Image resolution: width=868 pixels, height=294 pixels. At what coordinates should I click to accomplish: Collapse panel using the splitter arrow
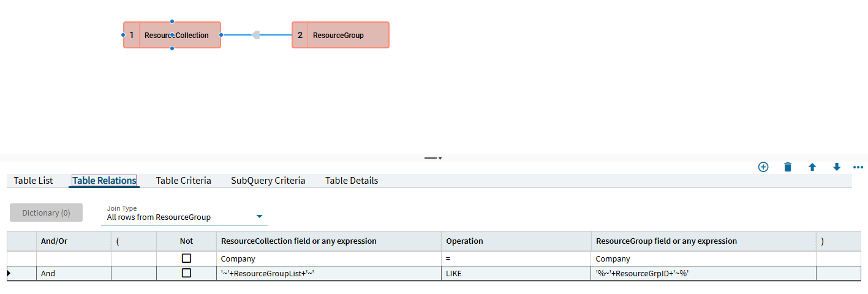(x=434, y=158)
